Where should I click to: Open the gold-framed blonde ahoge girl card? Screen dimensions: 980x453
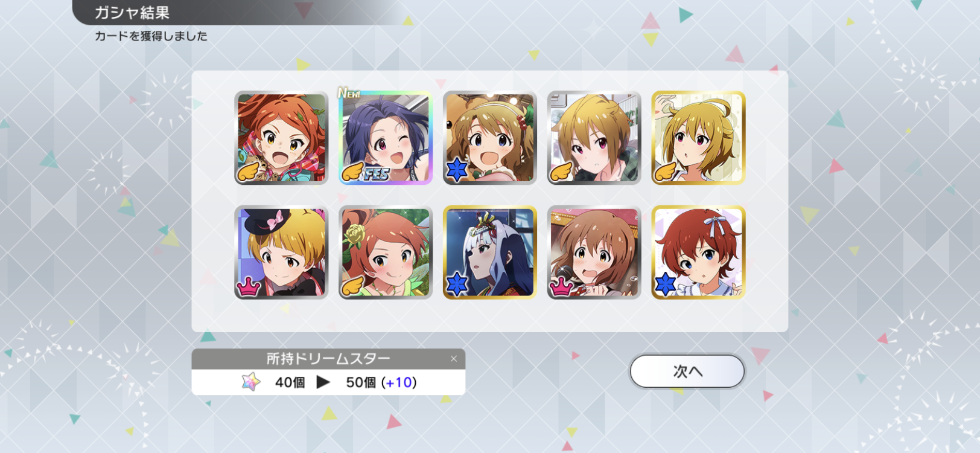[x=699, y=138]
